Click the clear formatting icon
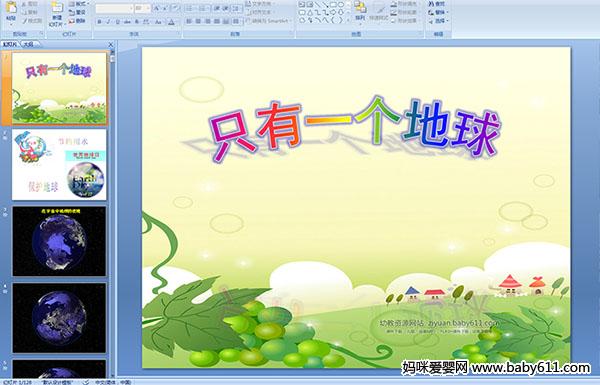This screenshot has width=600, height=385. tap(175, 8)
